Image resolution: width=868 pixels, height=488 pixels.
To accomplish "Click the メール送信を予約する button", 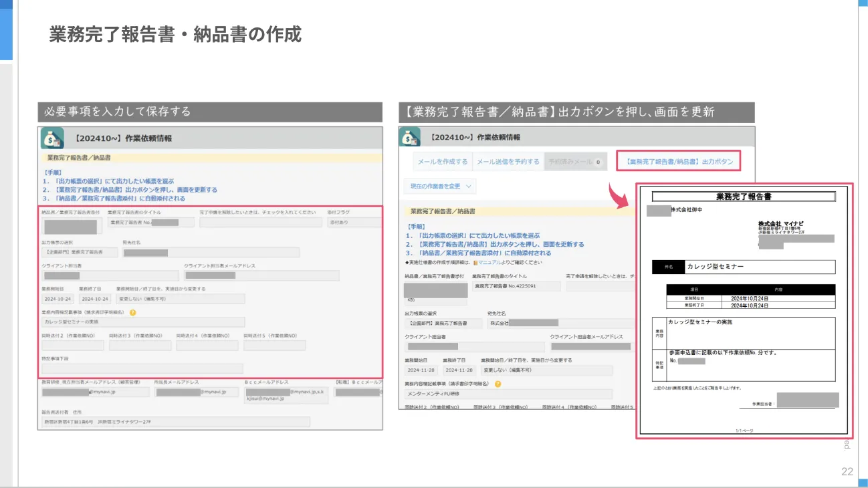I will (x=508, y=162).
